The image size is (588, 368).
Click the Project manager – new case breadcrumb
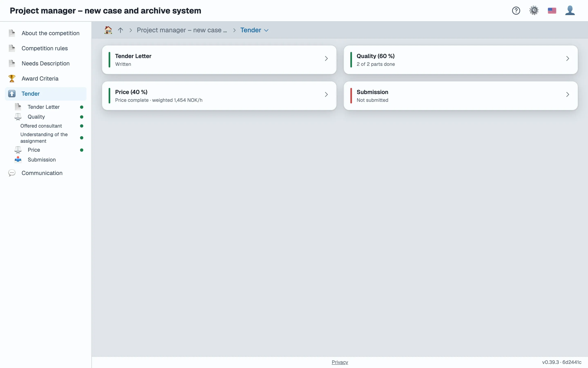182,30
